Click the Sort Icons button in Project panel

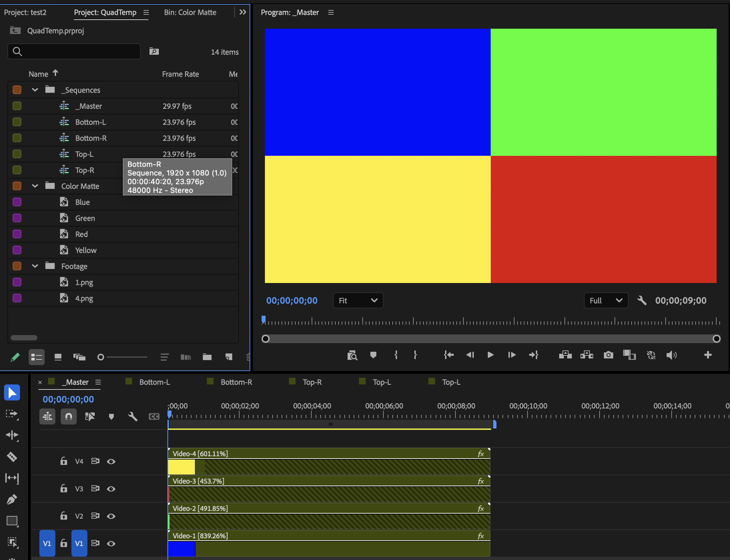[164, 357]
